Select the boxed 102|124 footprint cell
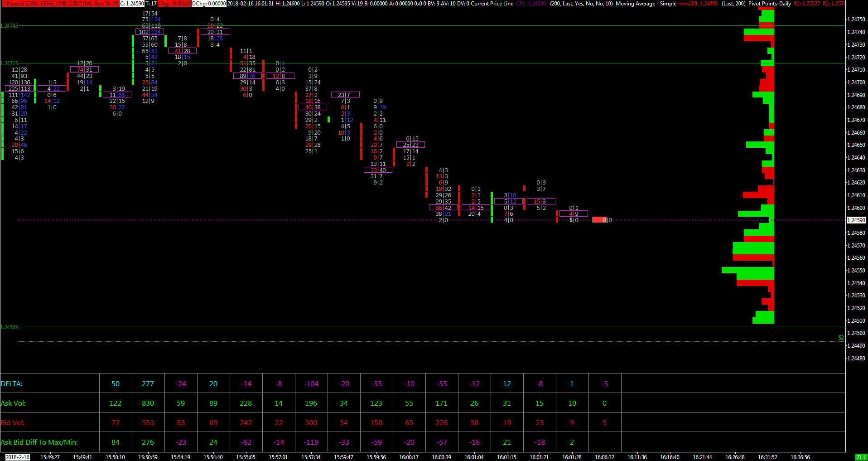This screenshot has height=461, width=868. [x=150, y=32]
